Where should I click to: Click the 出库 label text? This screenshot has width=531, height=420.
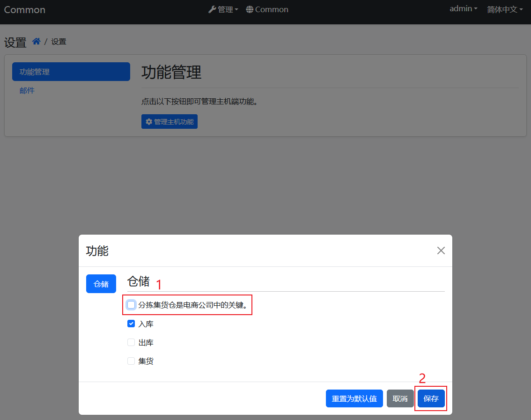[146, 343]
